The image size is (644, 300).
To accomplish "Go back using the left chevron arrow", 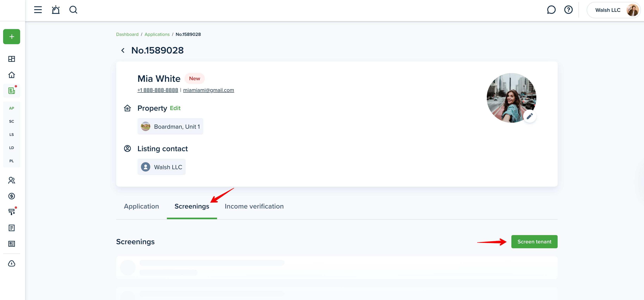I will pyautogui.click(x=123, y=51).
